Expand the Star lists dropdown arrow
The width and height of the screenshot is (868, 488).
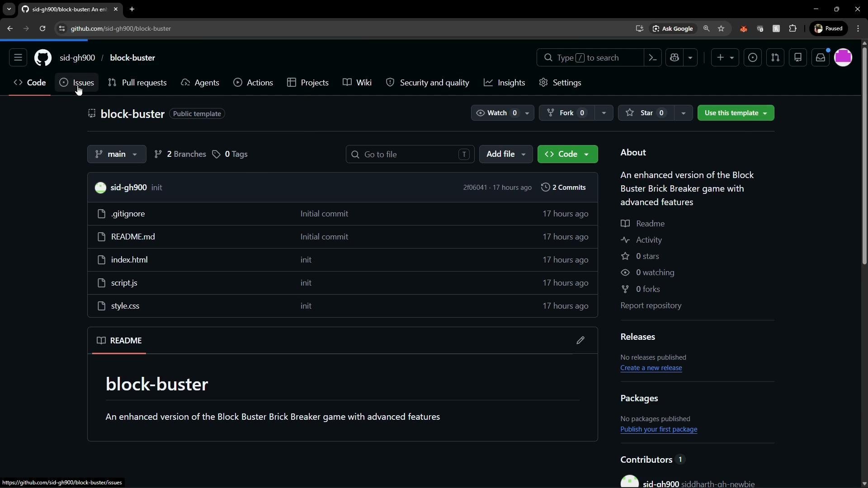684,113
